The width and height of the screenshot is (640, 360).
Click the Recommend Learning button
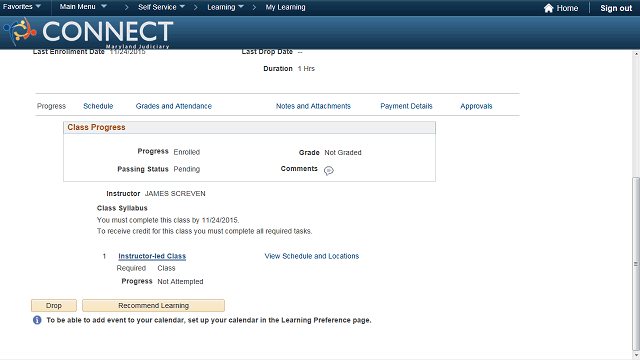click(x=153, y=305)
